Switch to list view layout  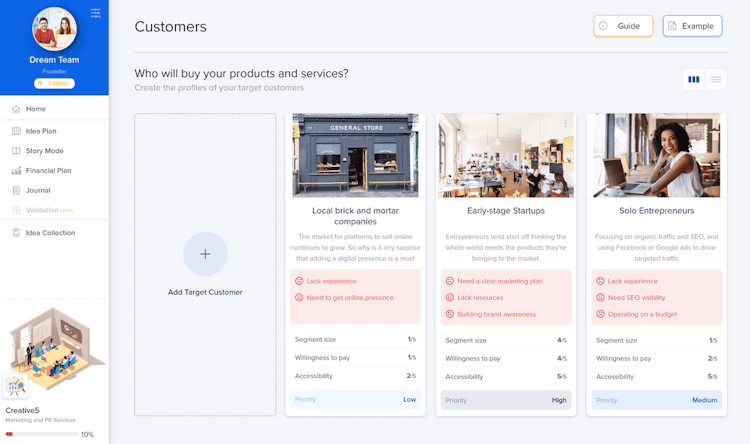(716, 79)
